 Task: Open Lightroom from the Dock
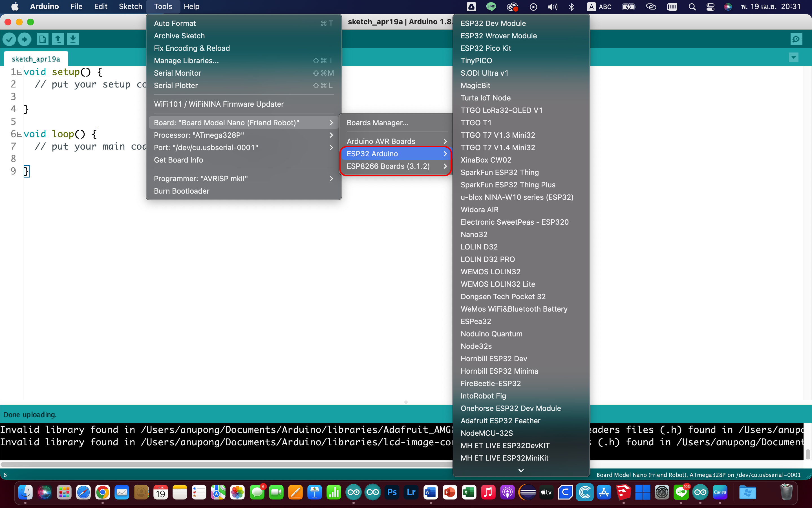[411, 493]
